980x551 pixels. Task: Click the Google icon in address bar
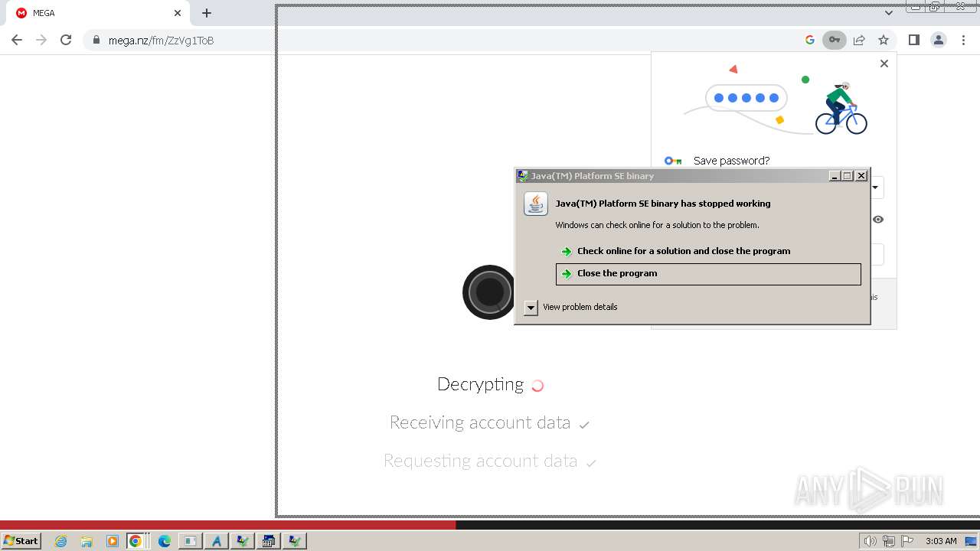click(810, 40)
